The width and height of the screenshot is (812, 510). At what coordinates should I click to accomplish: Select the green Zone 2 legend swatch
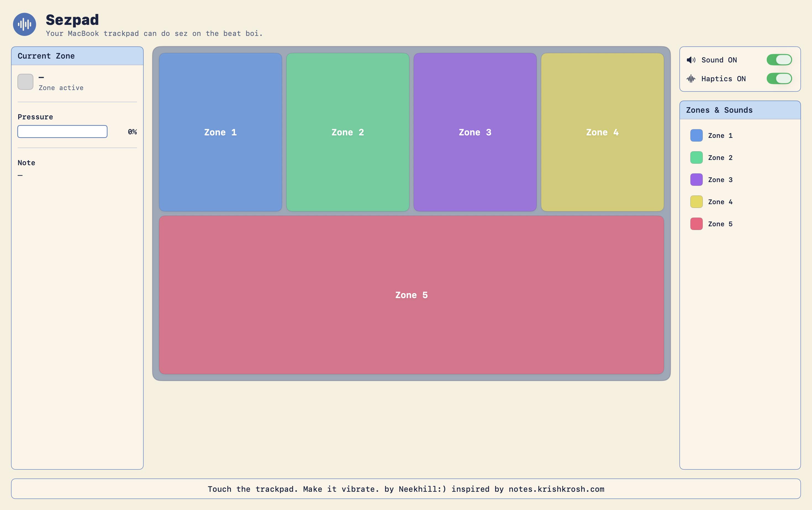point(696,157)
